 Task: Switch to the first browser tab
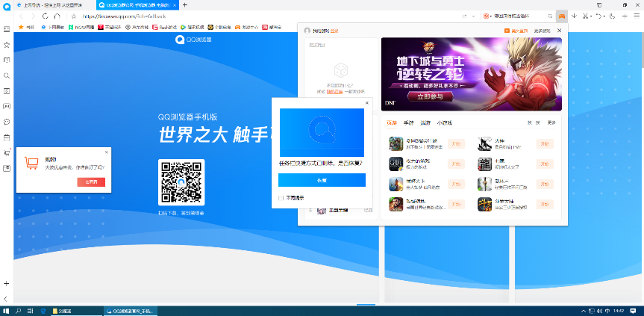pyautogui.click(x=54, y=5)
